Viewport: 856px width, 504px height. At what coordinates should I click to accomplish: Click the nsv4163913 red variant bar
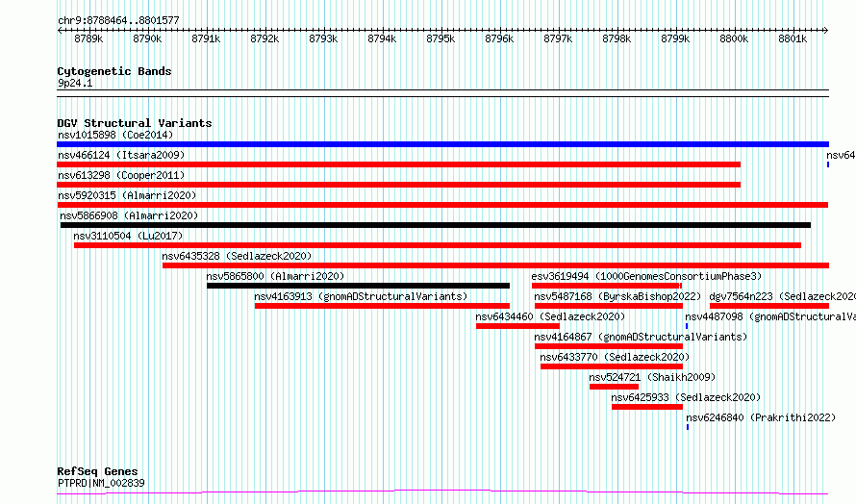[x=382, y=306]
